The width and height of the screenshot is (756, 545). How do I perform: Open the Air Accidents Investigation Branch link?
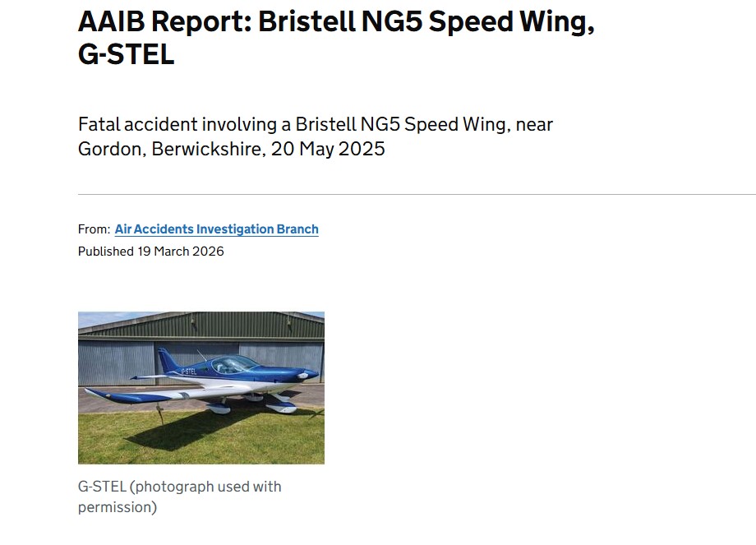click(x=216, y=229)
